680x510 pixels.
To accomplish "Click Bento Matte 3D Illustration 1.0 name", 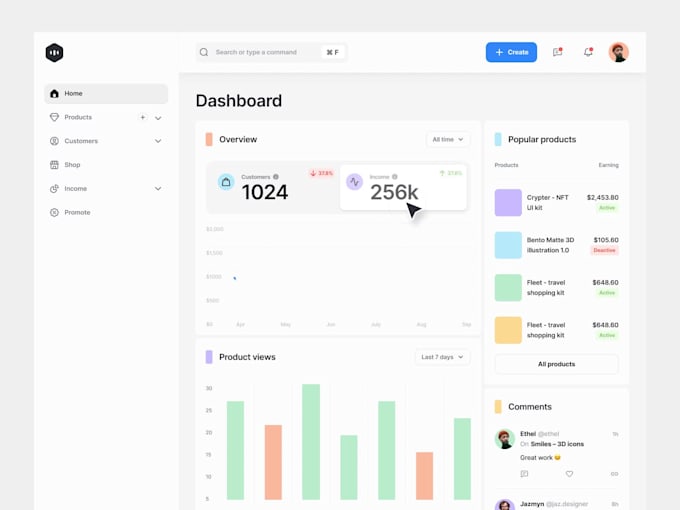I will click(550, 245).
